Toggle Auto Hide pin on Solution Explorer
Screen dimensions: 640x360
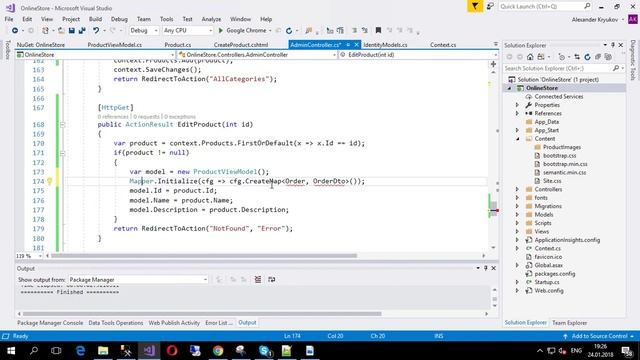[613, 45]
